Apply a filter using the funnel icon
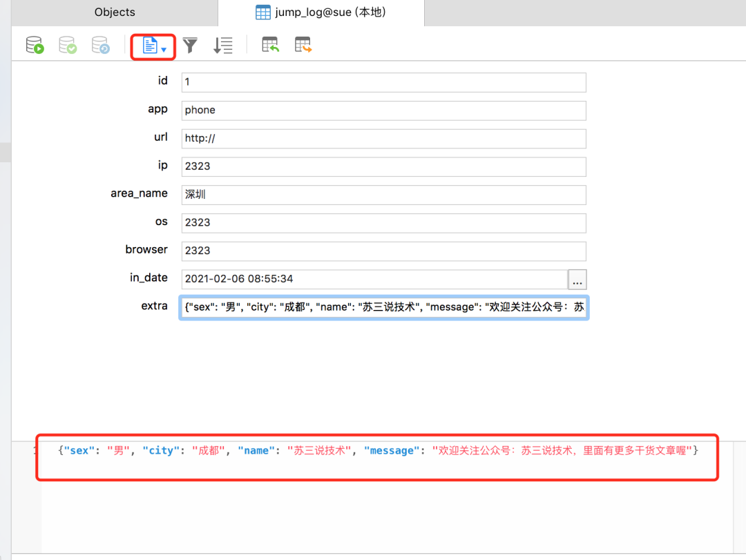 [x=190, y=44]
